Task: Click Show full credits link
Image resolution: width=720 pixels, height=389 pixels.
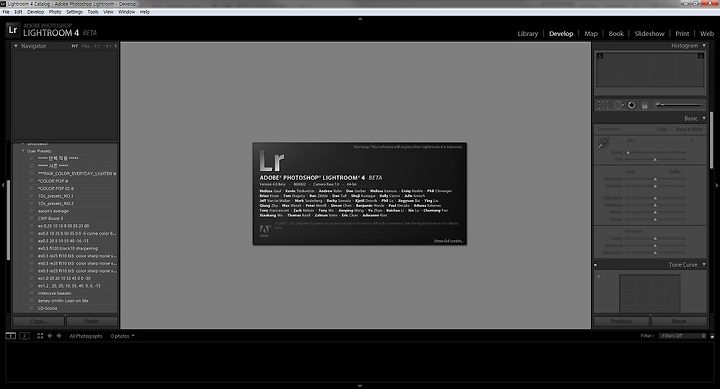Action: [449, 241]
